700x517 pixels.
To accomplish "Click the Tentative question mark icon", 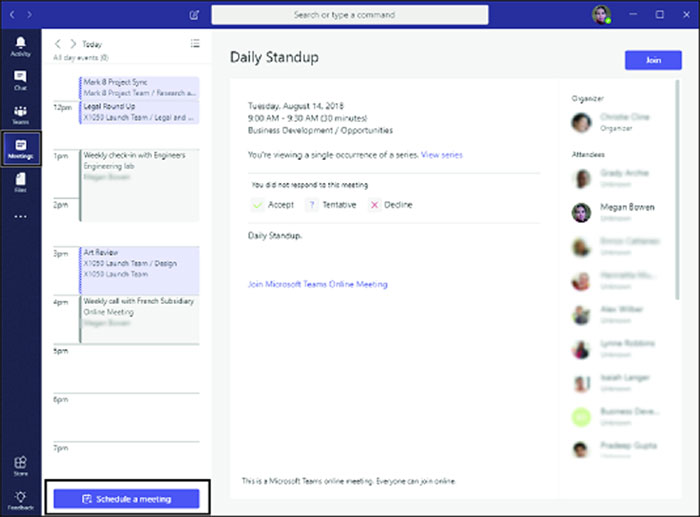I will [x=312, y=205].
